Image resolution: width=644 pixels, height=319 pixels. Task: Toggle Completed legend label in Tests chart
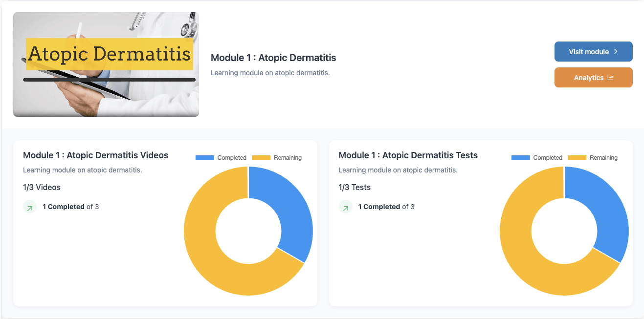(x=548, y=158)
